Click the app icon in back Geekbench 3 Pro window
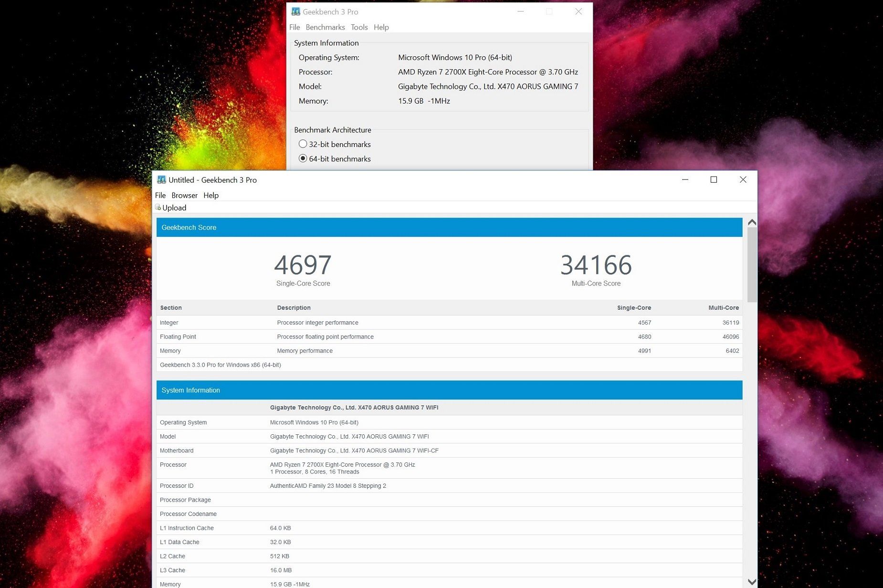The image size is (883, 588). 295,11
